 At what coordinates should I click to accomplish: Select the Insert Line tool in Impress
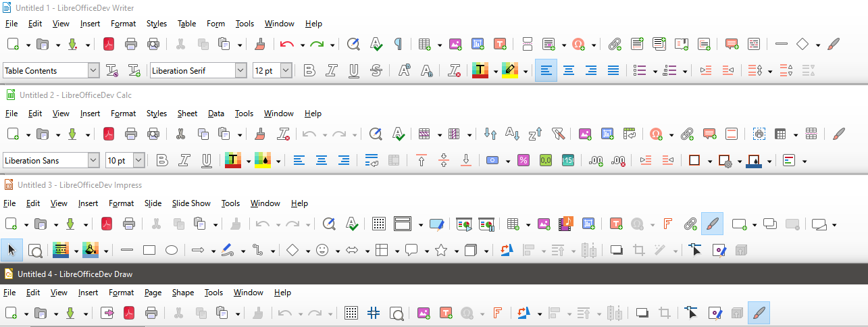tap(126, 250)
